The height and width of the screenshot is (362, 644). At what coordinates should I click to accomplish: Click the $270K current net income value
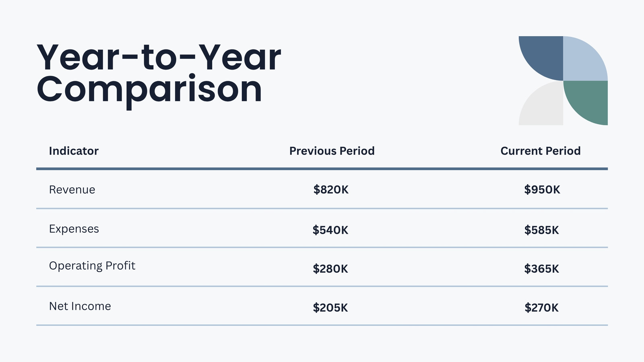tap(541, 308)
